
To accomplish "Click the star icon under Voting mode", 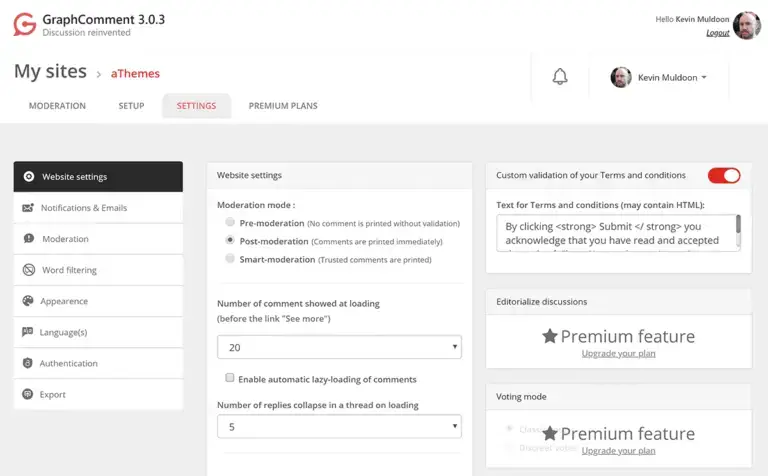I will [550, 433].
